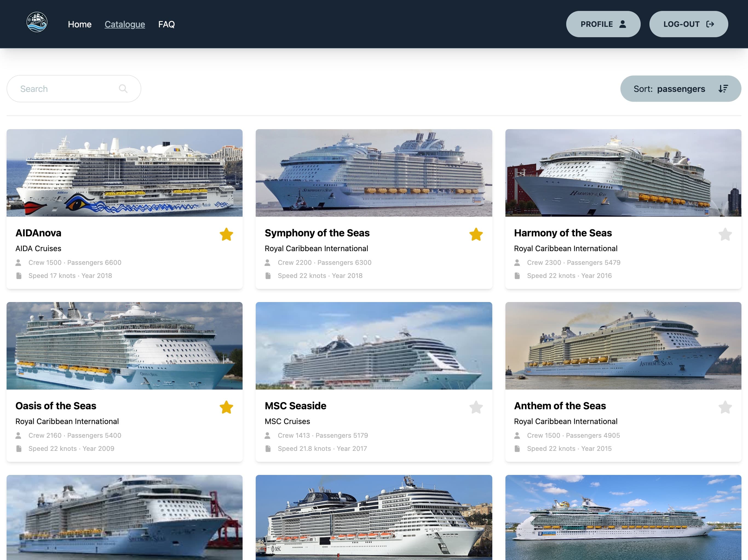Open the Oasis of the Seas photo
The image size is (748, 560).
tap(125, 346)
